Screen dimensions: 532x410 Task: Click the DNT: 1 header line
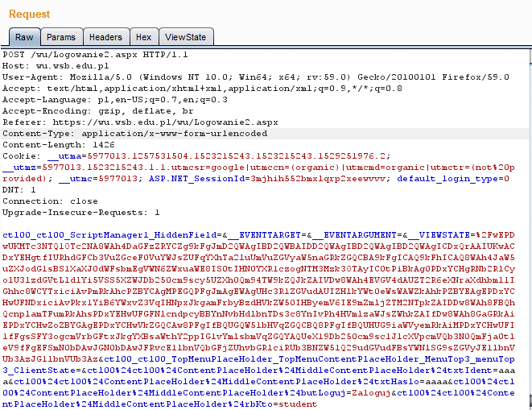click(x=19, y=189)
